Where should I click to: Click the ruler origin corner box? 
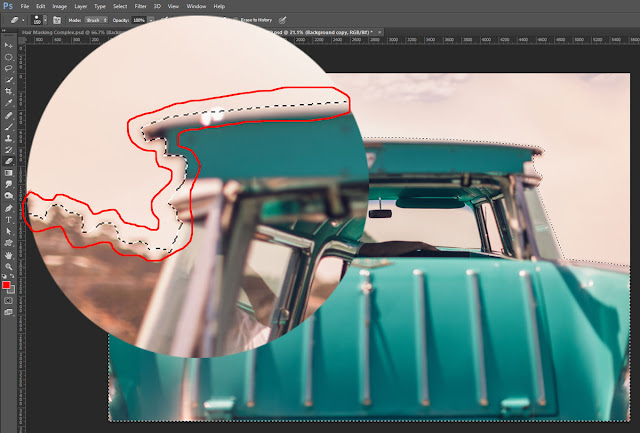coord(22,40)
